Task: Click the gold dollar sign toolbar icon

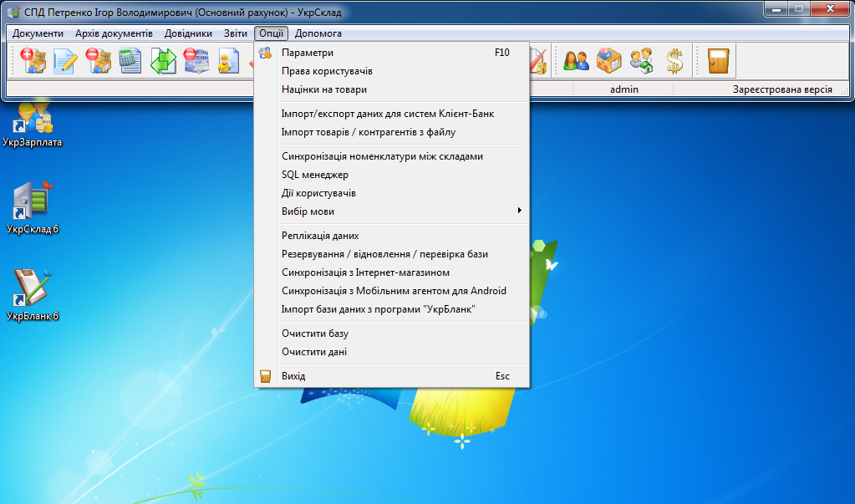Action: point(674,61)
